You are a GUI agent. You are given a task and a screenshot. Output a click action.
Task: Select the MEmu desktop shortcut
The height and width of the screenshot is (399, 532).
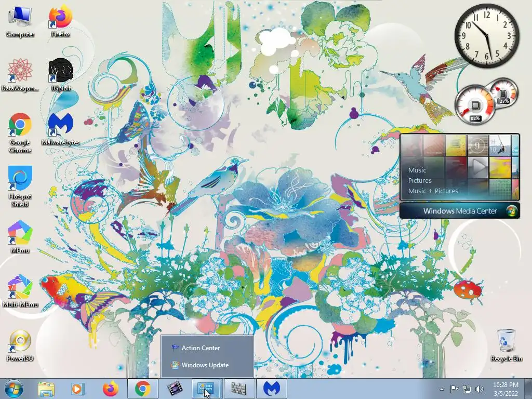point(20,237)
